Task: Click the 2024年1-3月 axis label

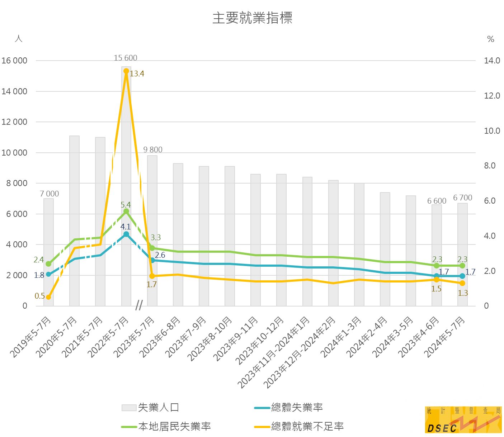Action: (341, 338)
